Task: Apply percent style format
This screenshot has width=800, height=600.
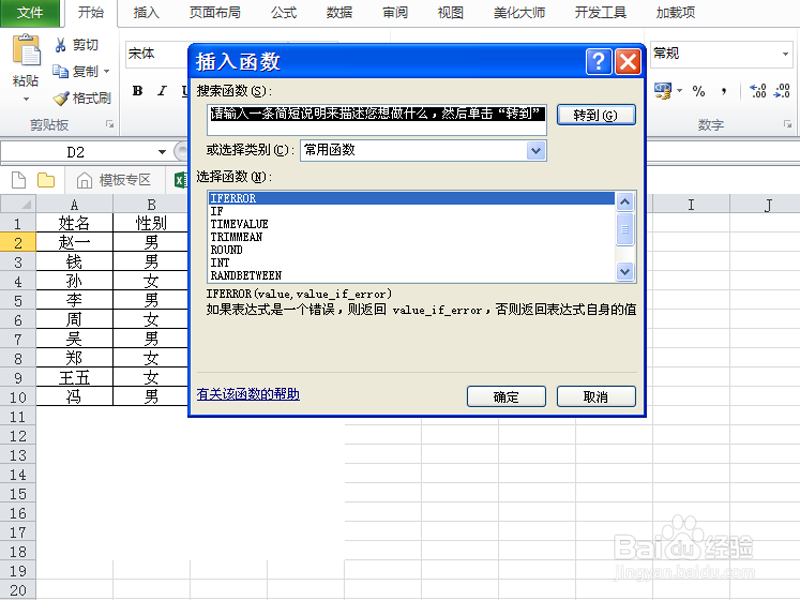Action: tap(698, 91)
